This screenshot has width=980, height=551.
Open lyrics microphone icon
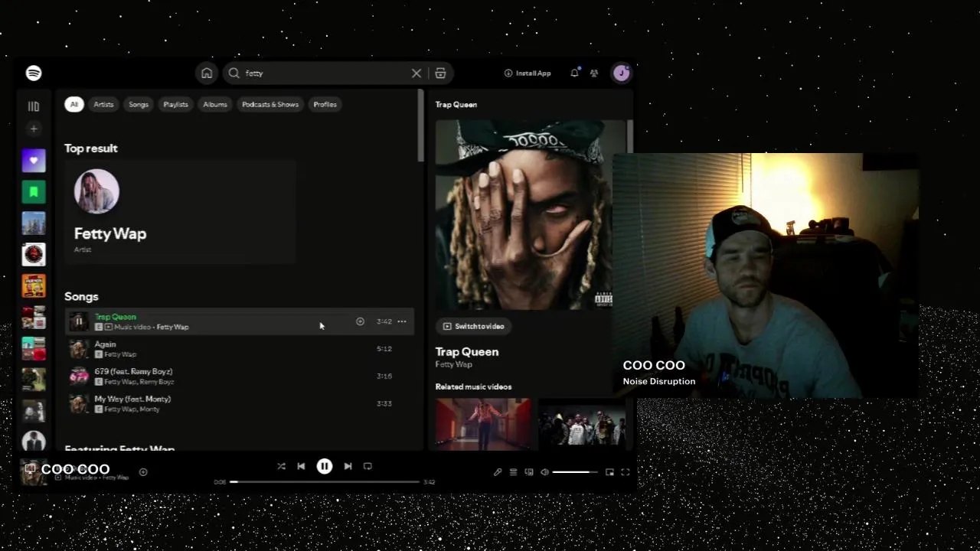click(x=498, y=472)
